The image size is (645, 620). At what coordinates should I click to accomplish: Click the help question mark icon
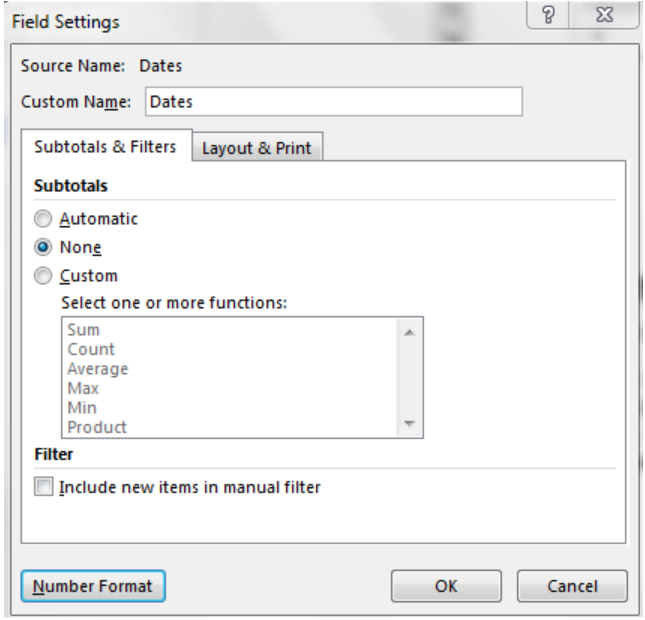tap(548, 15)
